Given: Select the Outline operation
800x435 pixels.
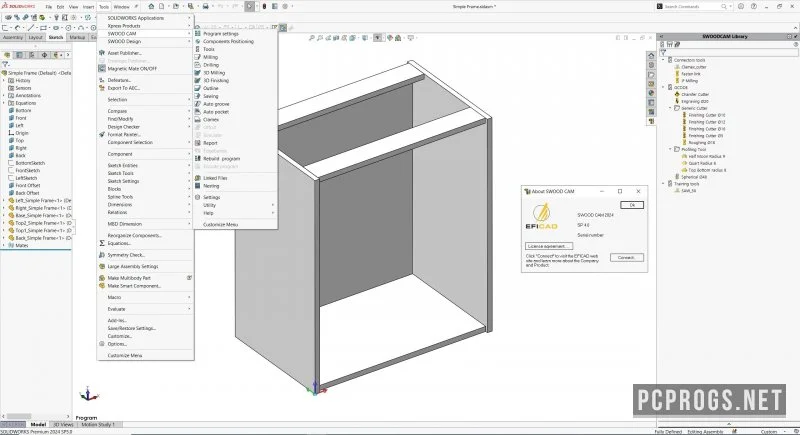Looking at the screenshot, I should (211, 88).
